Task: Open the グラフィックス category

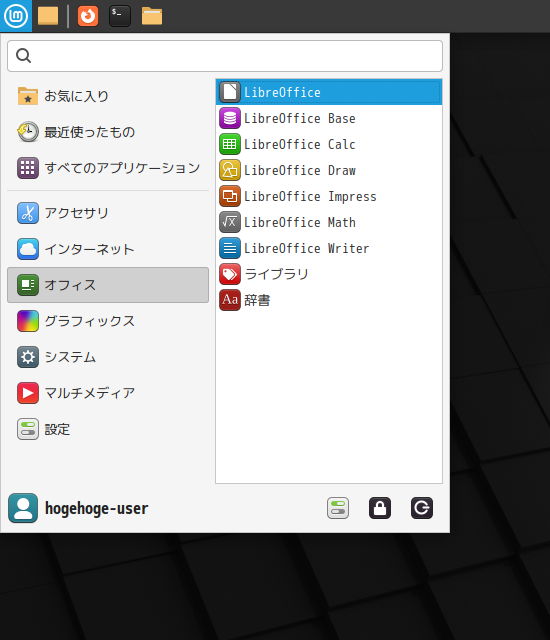Action: pyautogui.click(x=108, y=321)
